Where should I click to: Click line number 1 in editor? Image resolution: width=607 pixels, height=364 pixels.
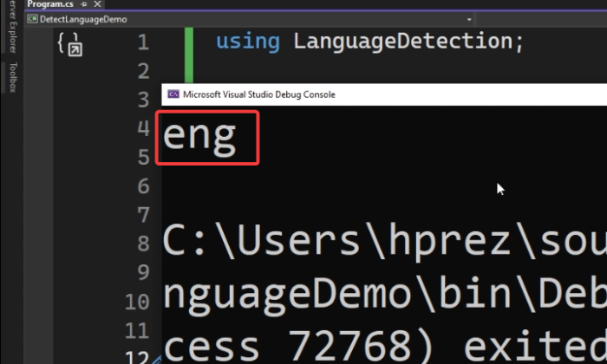(143, 42)
